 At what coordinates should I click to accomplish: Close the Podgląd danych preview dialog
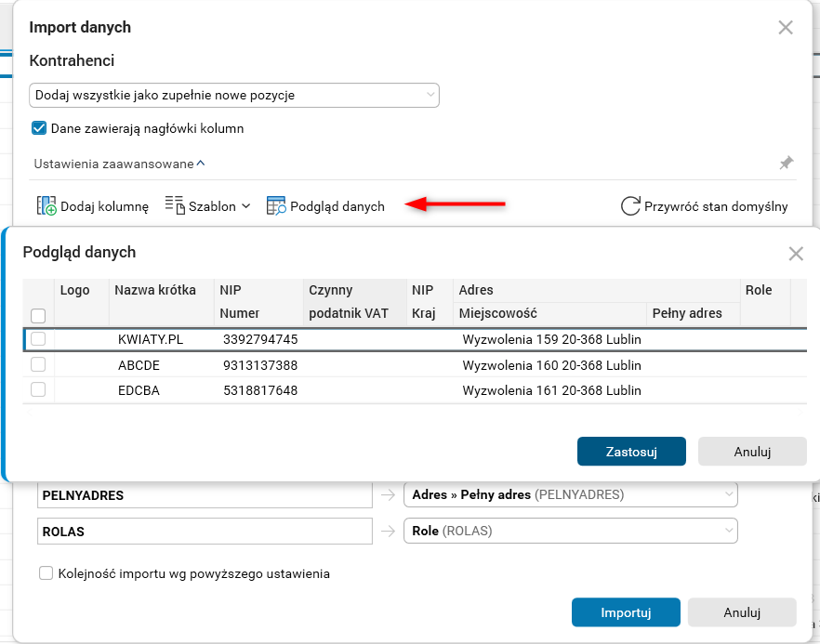796,254
